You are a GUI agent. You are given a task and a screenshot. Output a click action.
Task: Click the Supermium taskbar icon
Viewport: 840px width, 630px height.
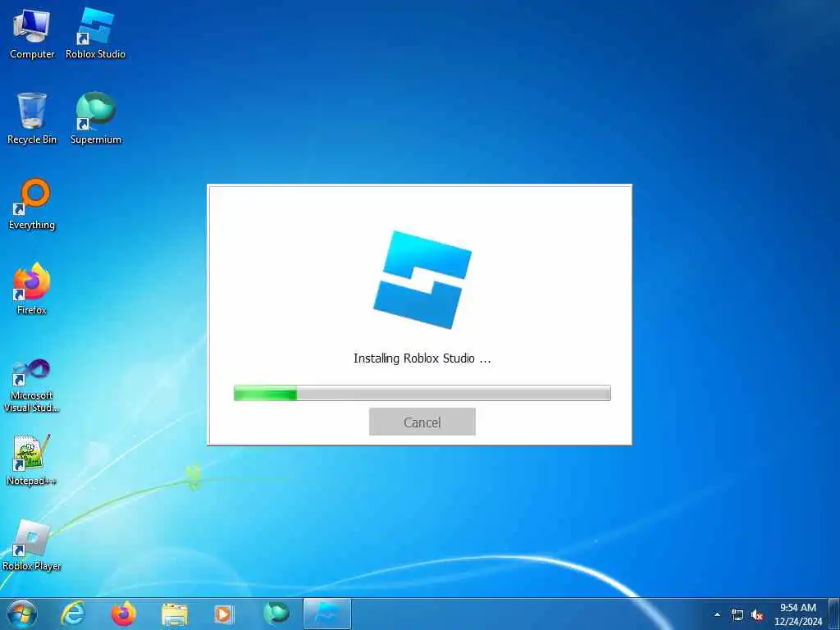[x=276, y=614]
